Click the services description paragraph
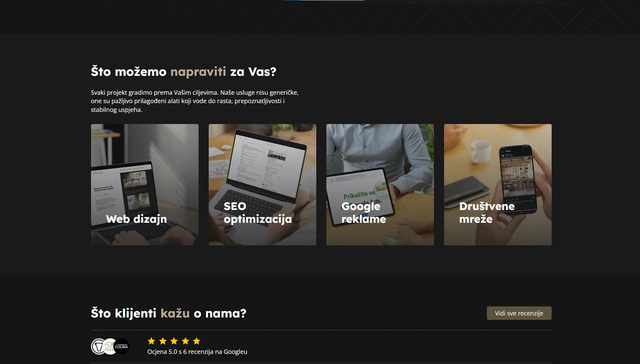The image size is (640, 364). [195, 101]
